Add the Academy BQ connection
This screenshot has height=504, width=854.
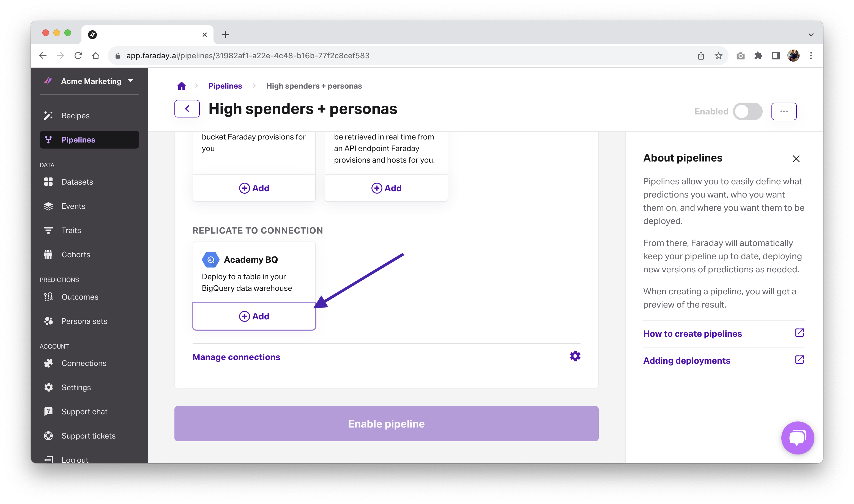click(x=254, y=316)
